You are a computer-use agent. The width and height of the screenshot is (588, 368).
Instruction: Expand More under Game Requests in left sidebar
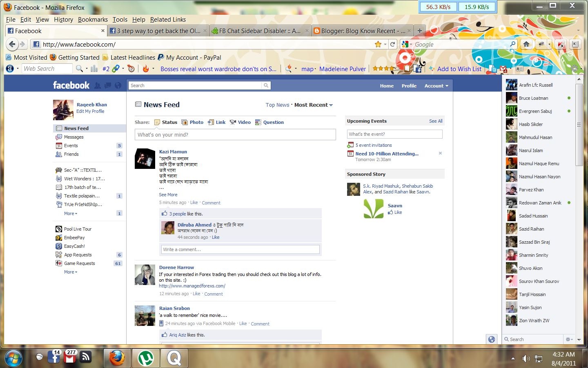pyautogui.click(x=70, y=272)
